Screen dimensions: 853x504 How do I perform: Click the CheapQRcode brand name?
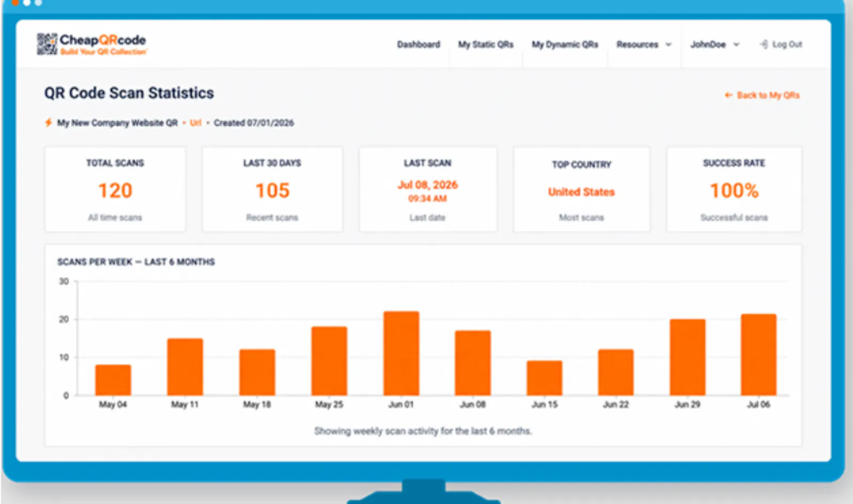click(x=103, y=39)
